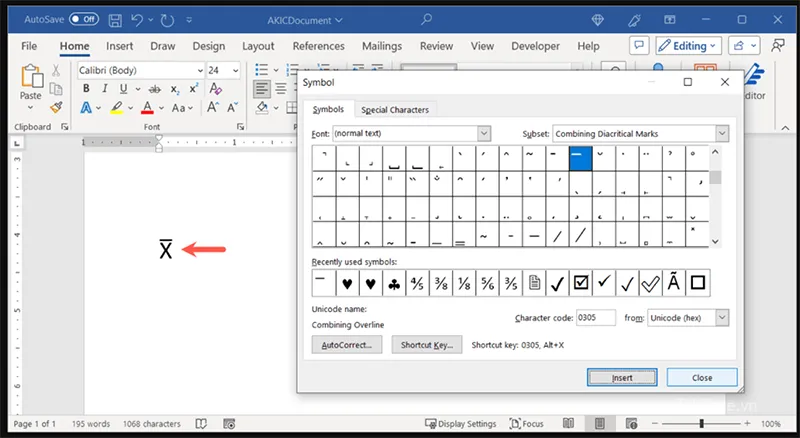Switch to Web Layout view in status bar
Screen dimensions: 800x438
pyautogui.click(x=632, y=423)
